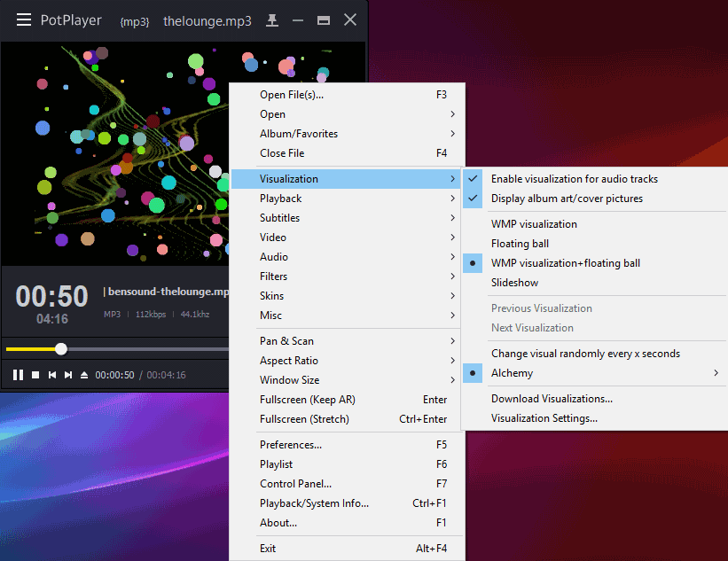Expand the Skins submenu
Screen dimensions: 728x561
click(346, 296)
